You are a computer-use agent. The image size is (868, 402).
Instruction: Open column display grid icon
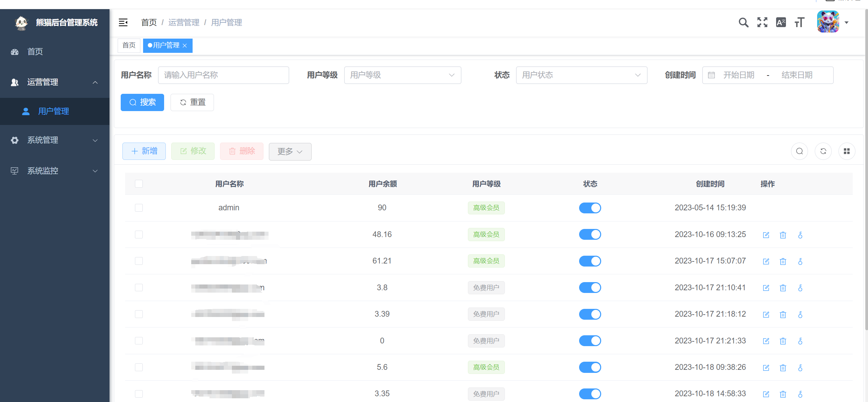click(847, 151)
